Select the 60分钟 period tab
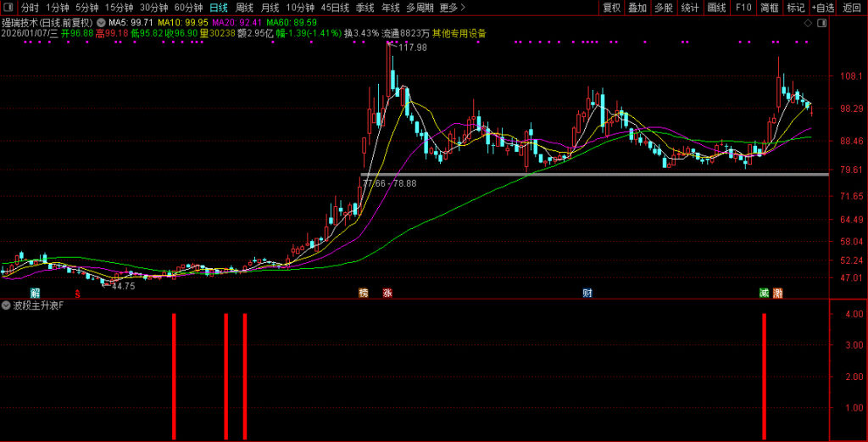Viewport: 868px width, 442px height. click(x=188, y=8)
